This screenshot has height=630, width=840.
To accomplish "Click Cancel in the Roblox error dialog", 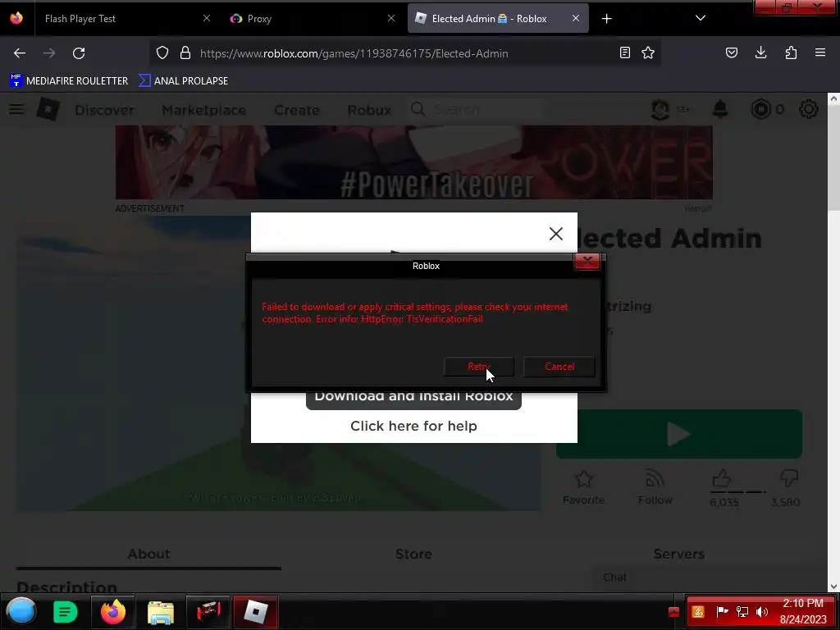I will [x=559, y=367].
